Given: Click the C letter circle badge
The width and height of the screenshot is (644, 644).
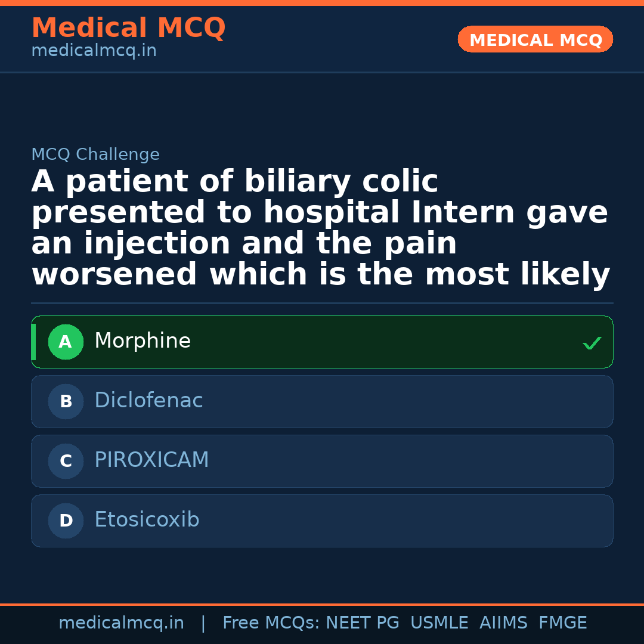Looking at the screenshot, I should click(x=66, y=462).
